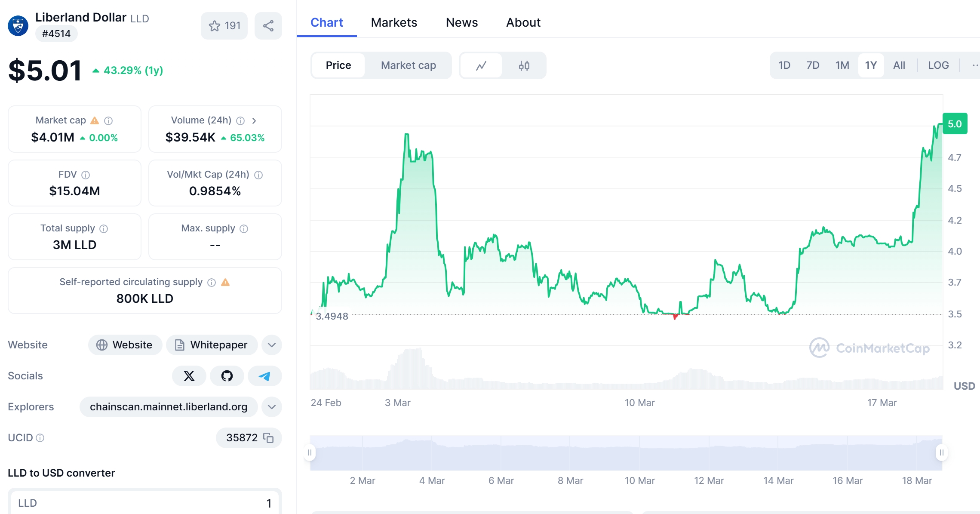Click the $4.01M market cap value

click(x=52, y=137)
